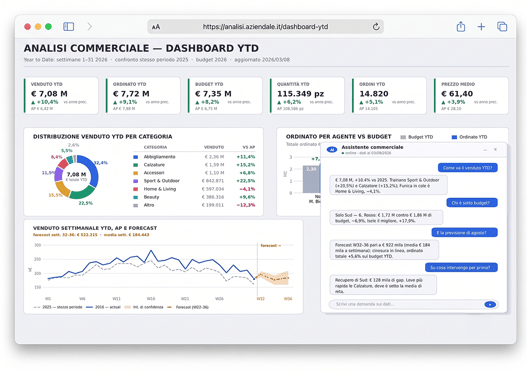Click the 'Chi è sotto budget?' bubble

point(472,203)
